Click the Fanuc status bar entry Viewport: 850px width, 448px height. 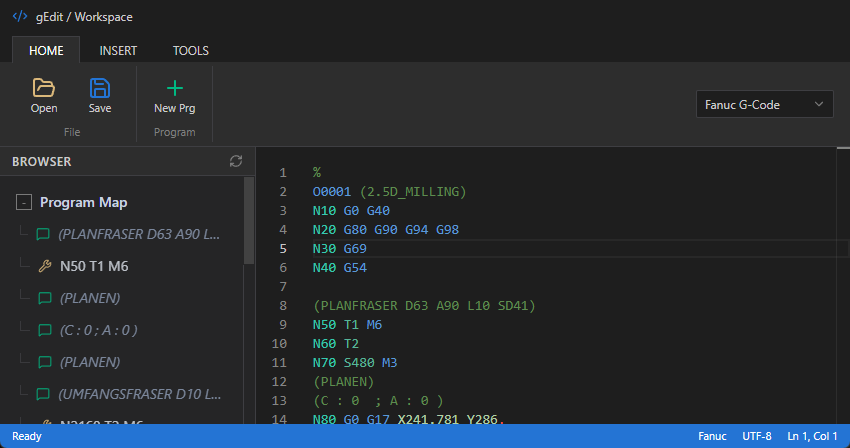pos(712,436)
